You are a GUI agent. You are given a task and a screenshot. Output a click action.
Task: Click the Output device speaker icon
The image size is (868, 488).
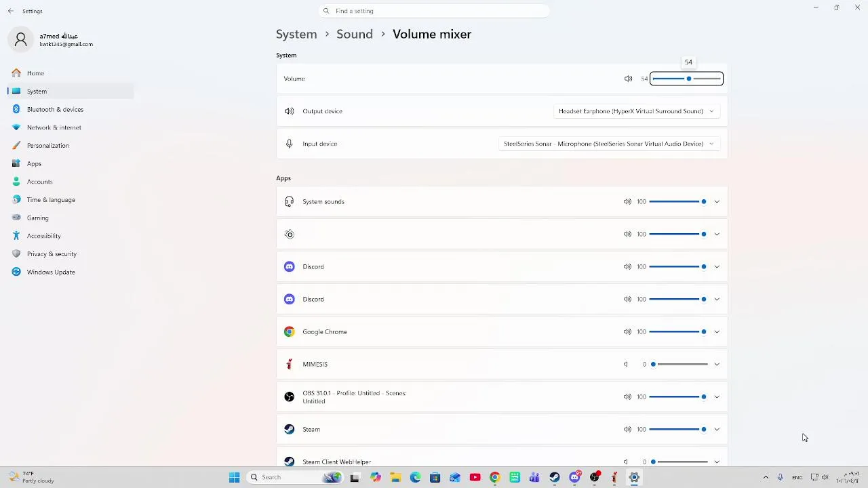[x=290, y=111]
